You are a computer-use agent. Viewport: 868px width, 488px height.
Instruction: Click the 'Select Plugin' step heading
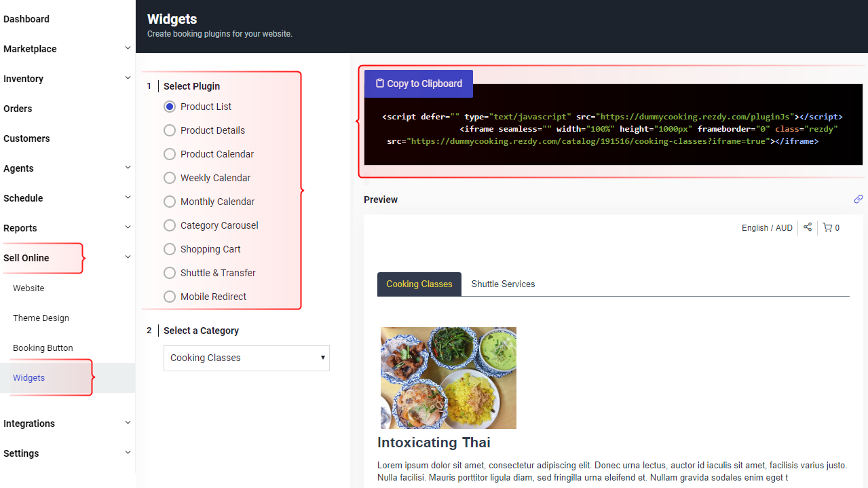(x=191, y=86)
